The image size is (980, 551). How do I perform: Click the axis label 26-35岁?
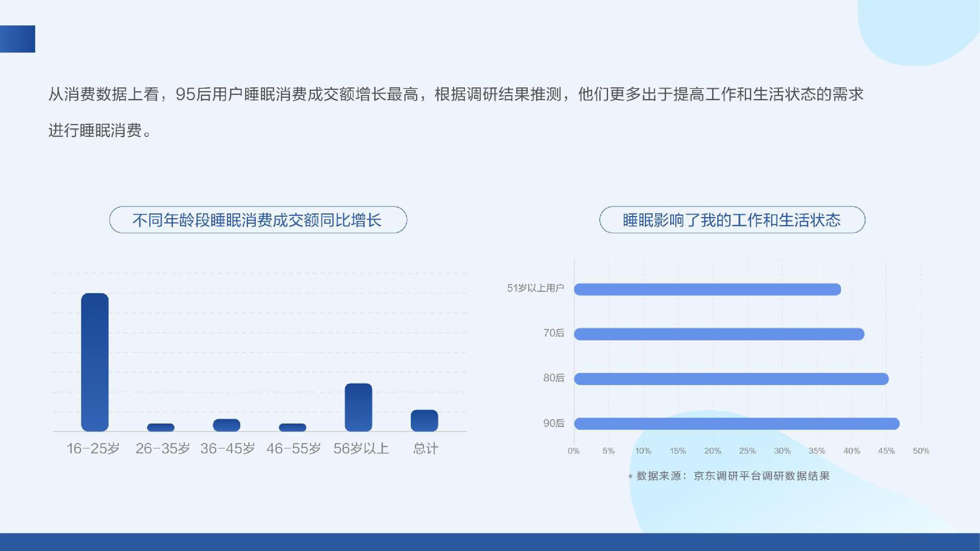(163, 449)
